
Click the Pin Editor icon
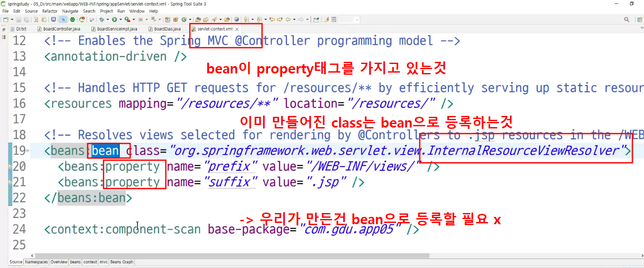pyautogui.click(x=316, y=19)
